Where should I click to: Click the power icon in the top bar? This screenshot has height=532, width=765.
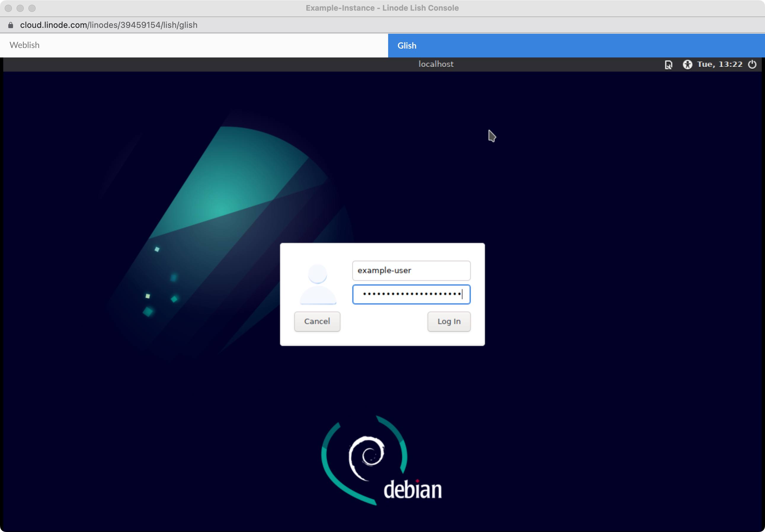[752, 65]
